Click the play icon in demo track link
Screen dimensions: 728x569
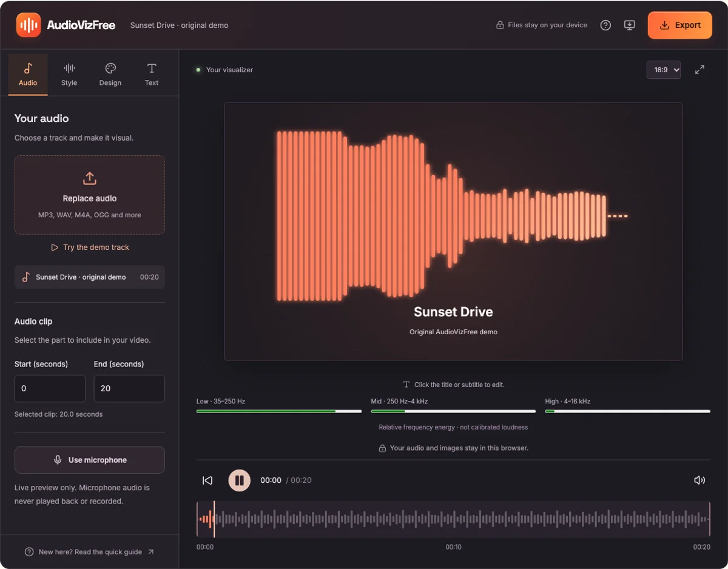click(x=55, y=247)
